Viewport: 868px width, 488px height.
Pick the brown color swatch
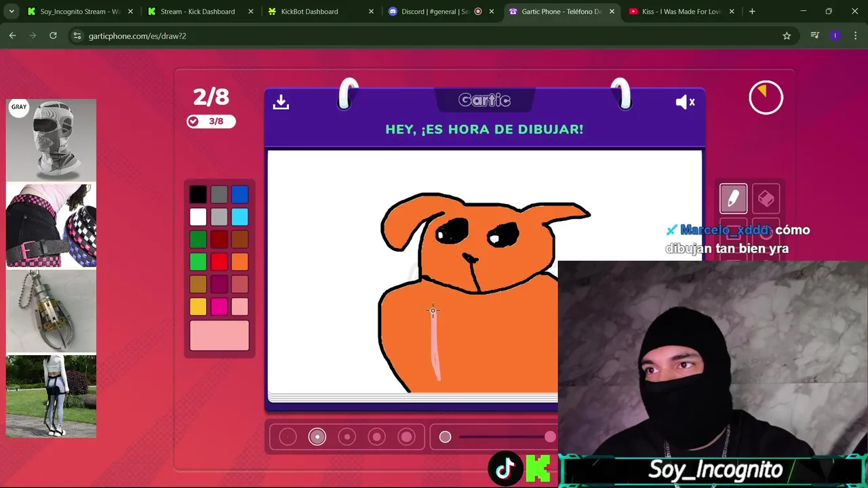coord(240,239)
